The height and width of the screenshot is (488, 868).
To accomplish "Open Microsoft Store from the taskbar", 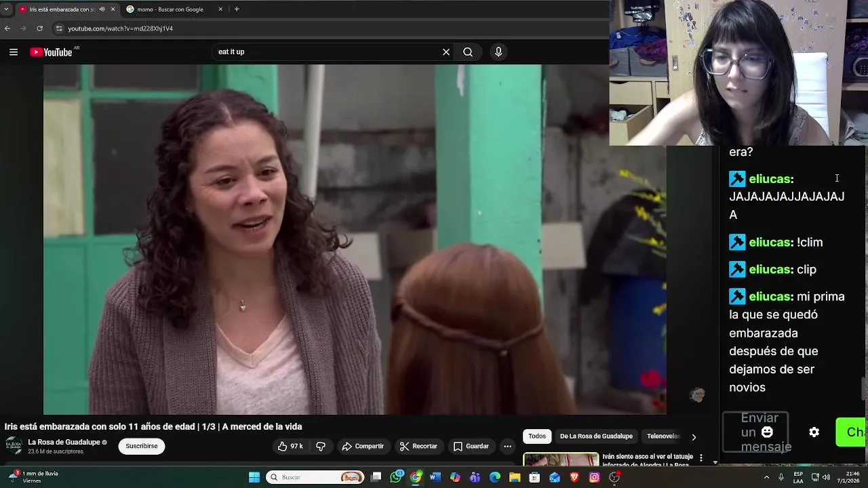I will click(x=534, y=477).
